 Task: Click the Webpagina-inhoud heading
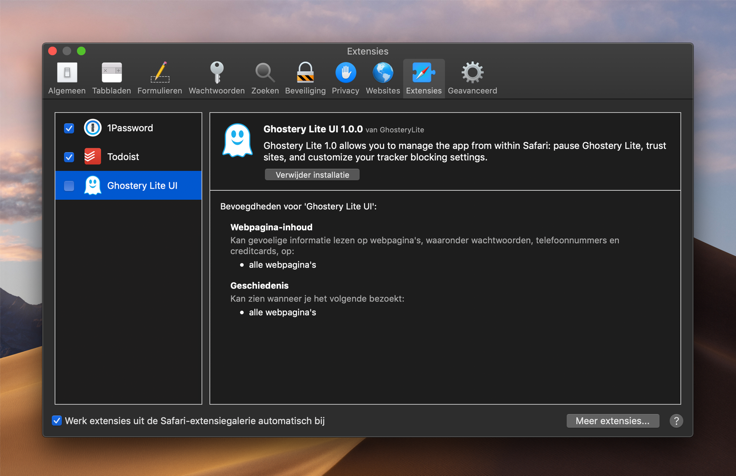(x=271, y=227)
